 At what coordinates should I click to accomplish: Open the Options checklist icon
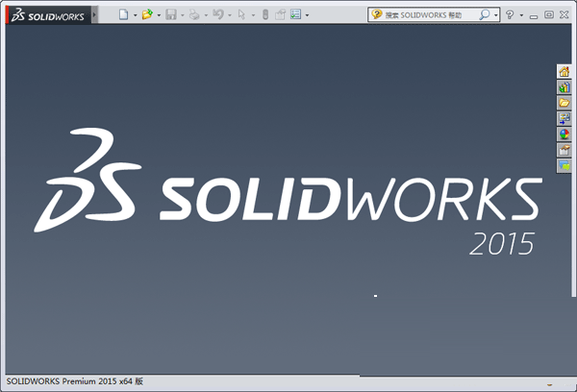(296, 14)
